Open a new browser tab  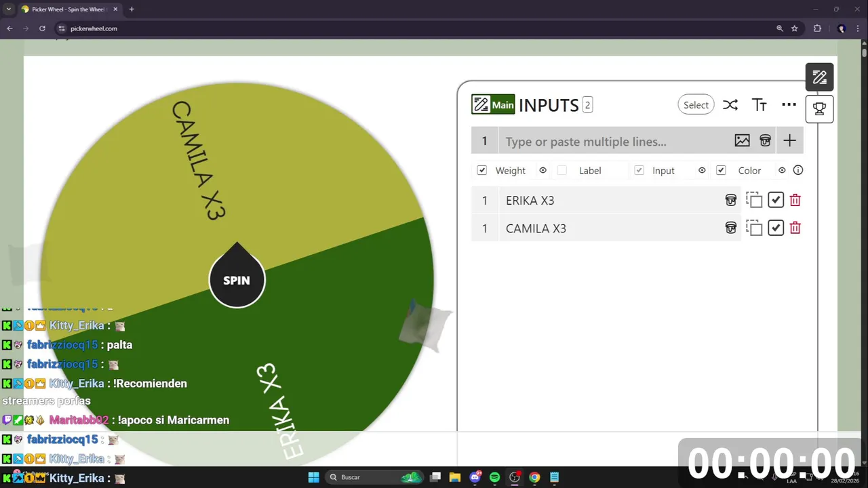(x=132, y=9)
